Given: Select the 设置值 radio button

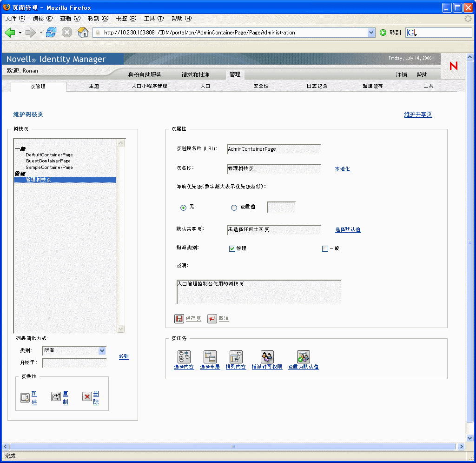Looking at the screenshot, I should pos(234,208).
